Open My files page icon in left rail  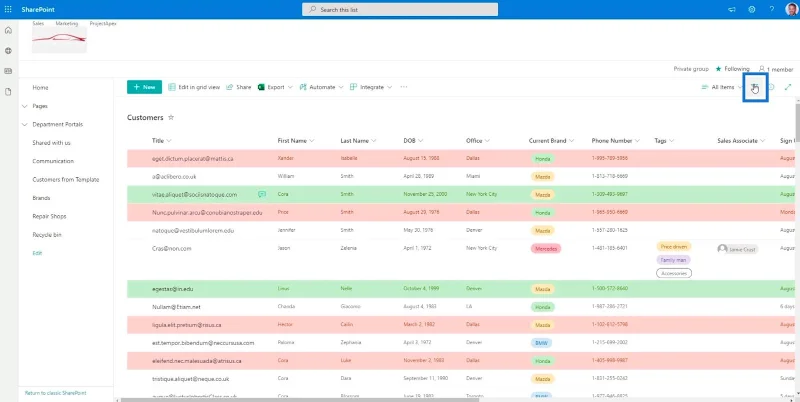pyautogui.click(x=8, y=91)
